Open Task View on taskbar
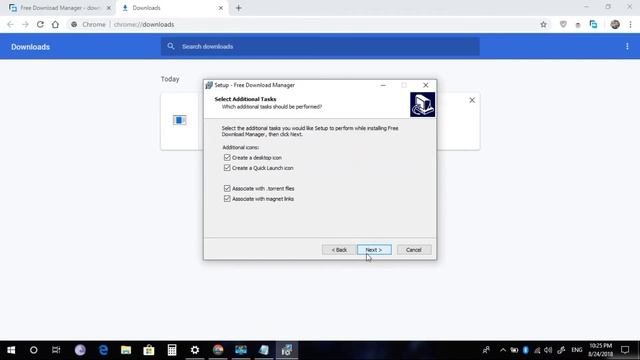 (x=56, y=350)
